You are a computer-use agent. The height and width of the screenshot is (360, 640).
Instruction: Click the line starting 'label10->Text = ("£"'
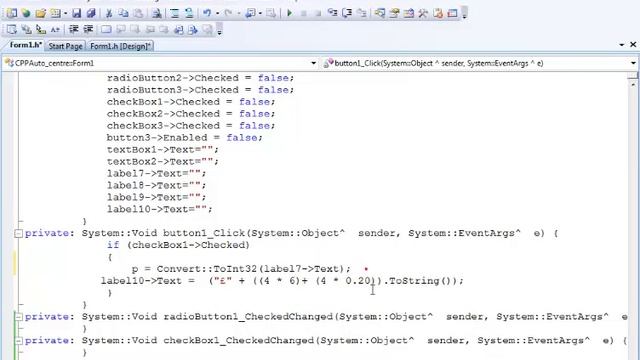(282, 281)
